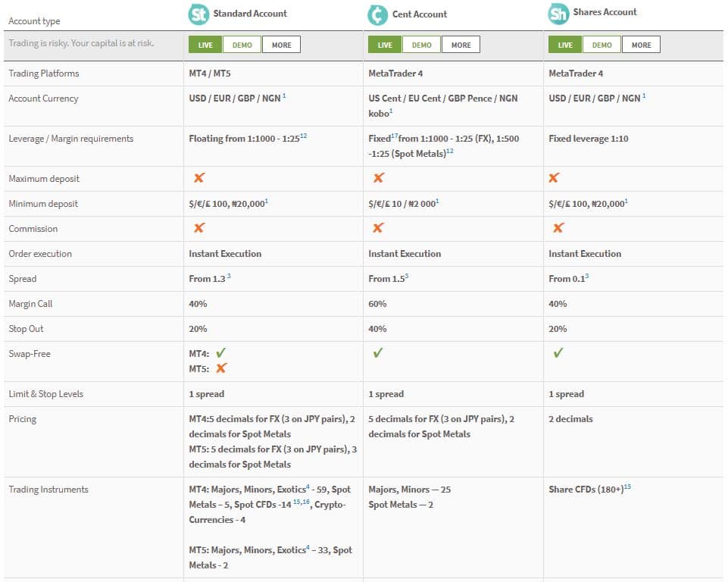Select DEMO under Standard Account

click(x=242, y=45)
